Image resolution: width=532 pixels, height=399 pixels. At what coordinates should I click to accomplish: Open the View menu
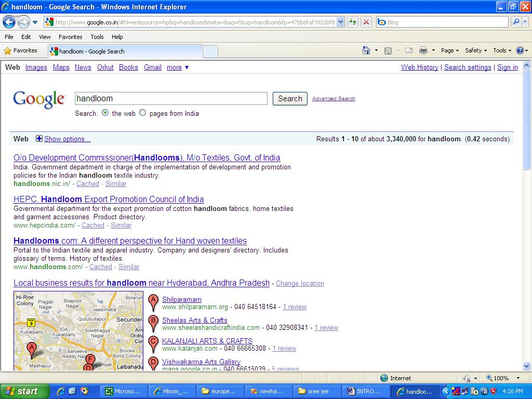coord(45,37)
